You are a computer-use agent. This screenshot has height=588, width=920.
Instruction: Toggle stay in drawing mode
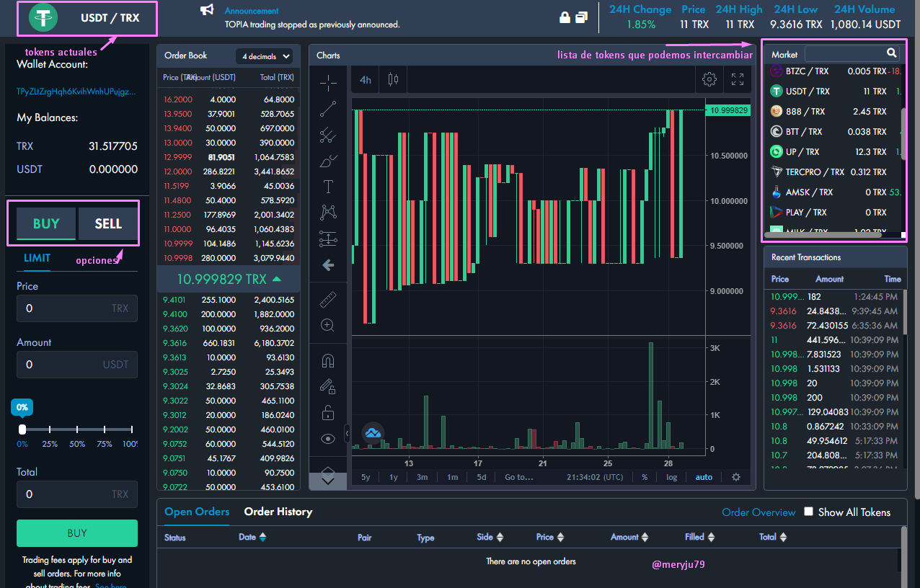(328, 387)
